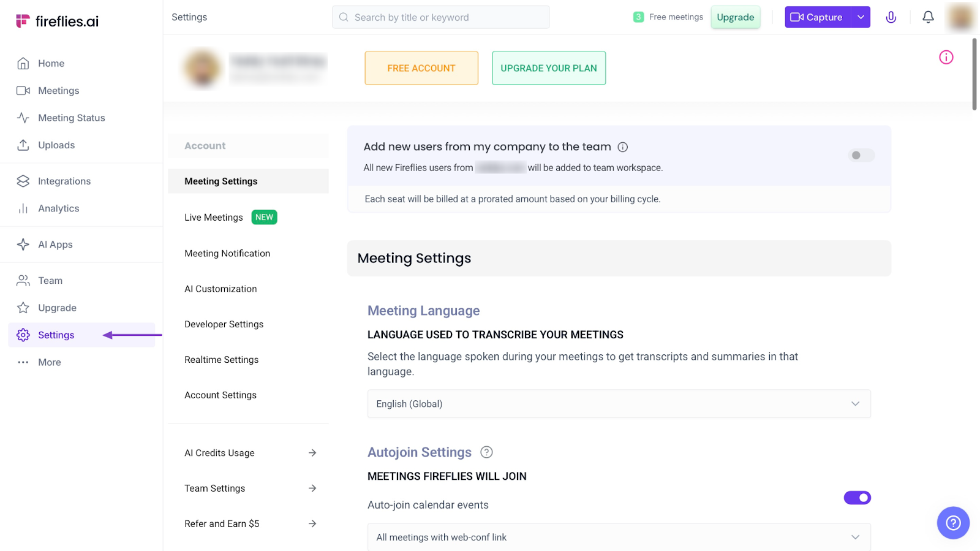Click the search magnifier icon
The height and width of the screenshot is (551, 980).
click(x=344, y=17)
